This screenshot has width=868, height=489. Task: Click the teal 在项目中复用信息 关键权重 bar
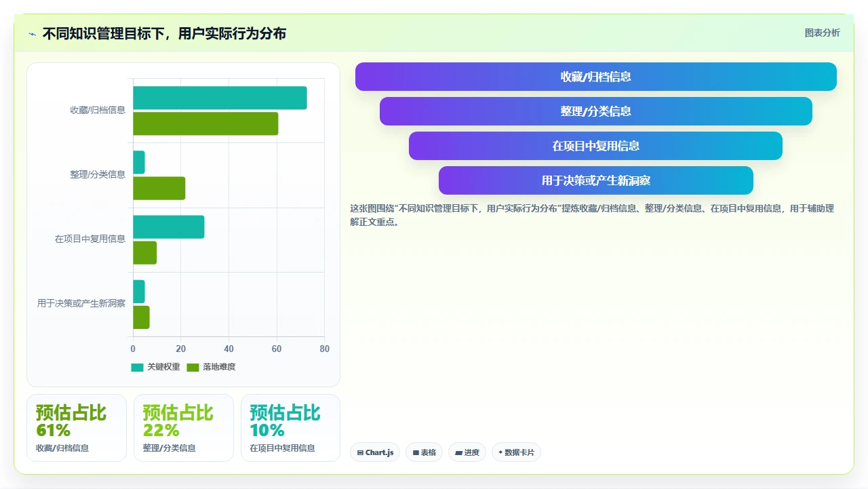[168, 227]
